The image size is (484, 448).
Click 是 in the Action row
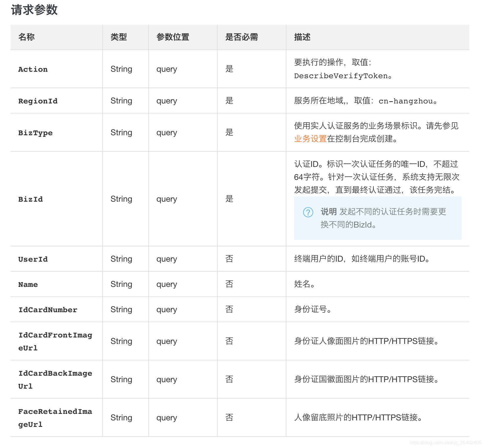pos(229,69)
